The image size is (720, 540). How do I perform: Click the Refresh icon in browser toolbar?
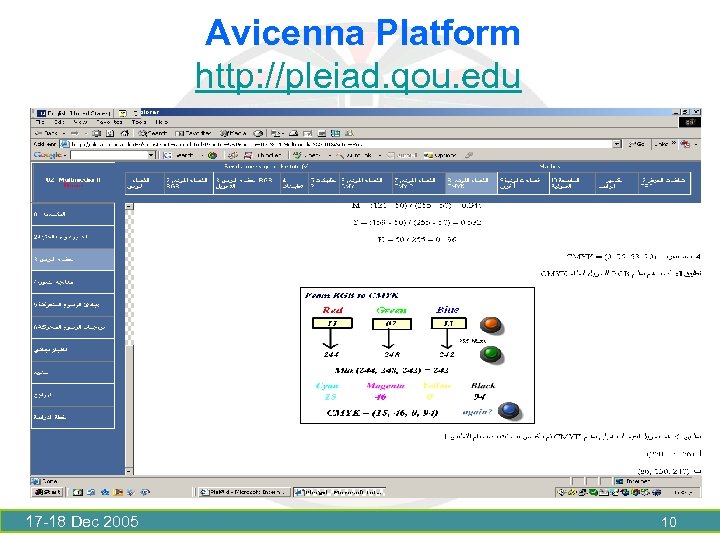(x=110, y=133)
